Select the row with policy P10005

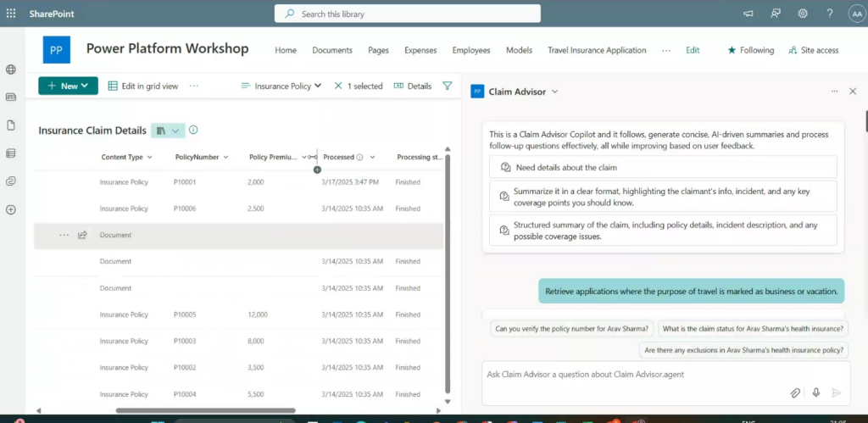point(238,314)
